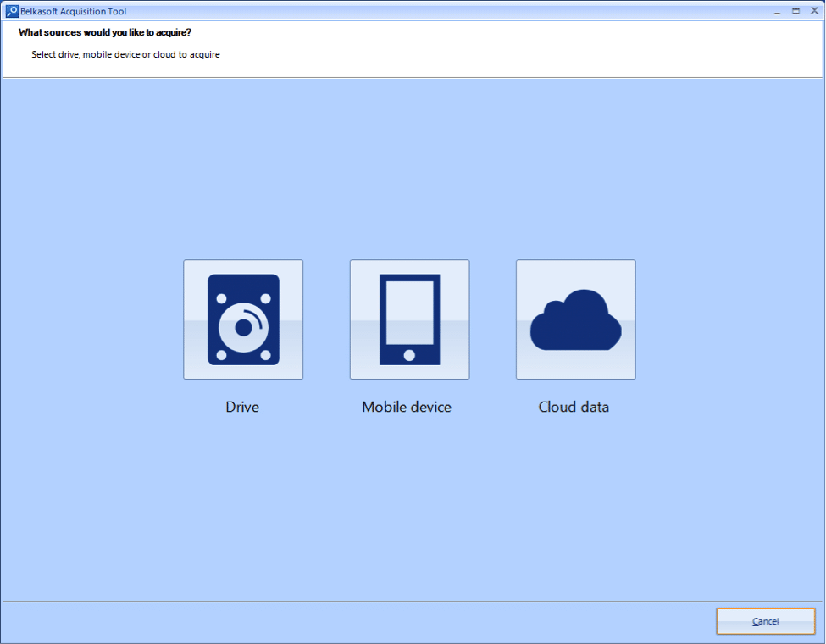Click the phone's blank screen area graphic
This screenshot has height=644, width=826.
[x=410, y=312]
